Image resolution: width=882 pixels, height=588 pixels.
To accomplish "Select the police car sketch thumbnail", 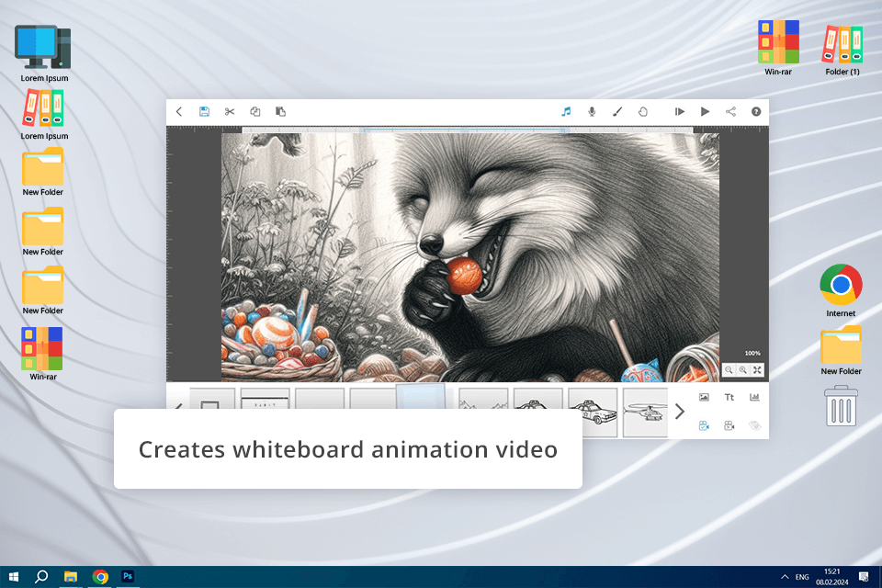I will tap(593, 413).
